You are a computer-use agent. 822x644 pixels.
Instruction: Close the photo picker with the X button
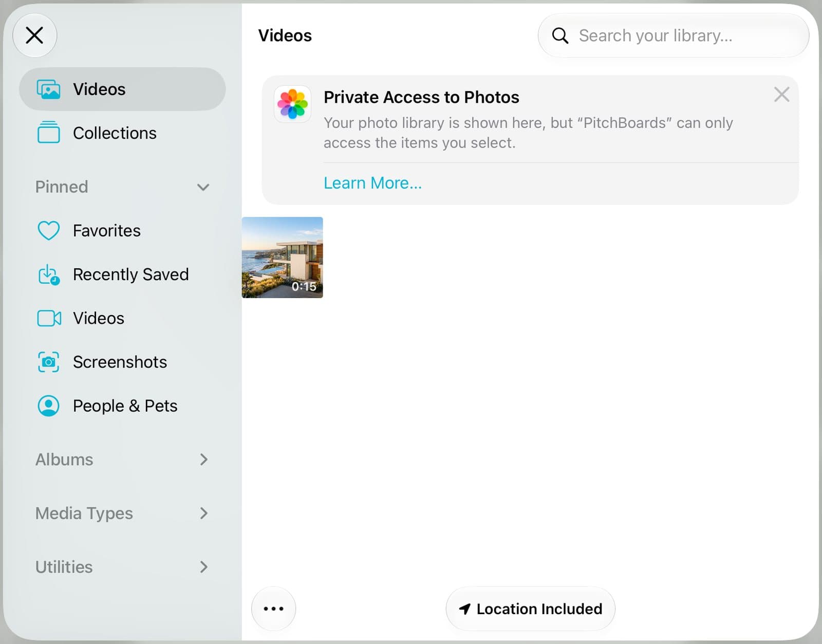point(34,35)
